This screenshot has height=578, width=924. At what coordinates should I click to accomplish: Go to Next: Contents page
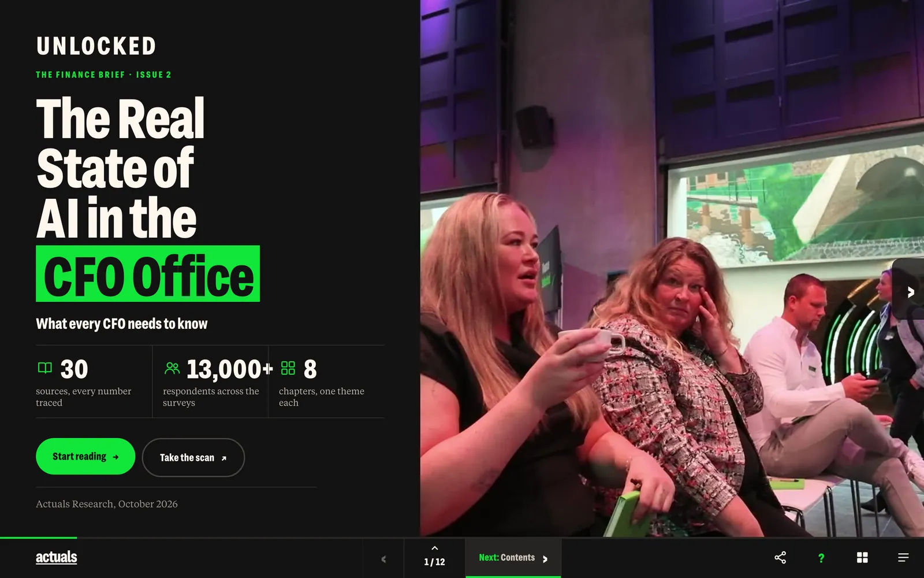point(513,558)
